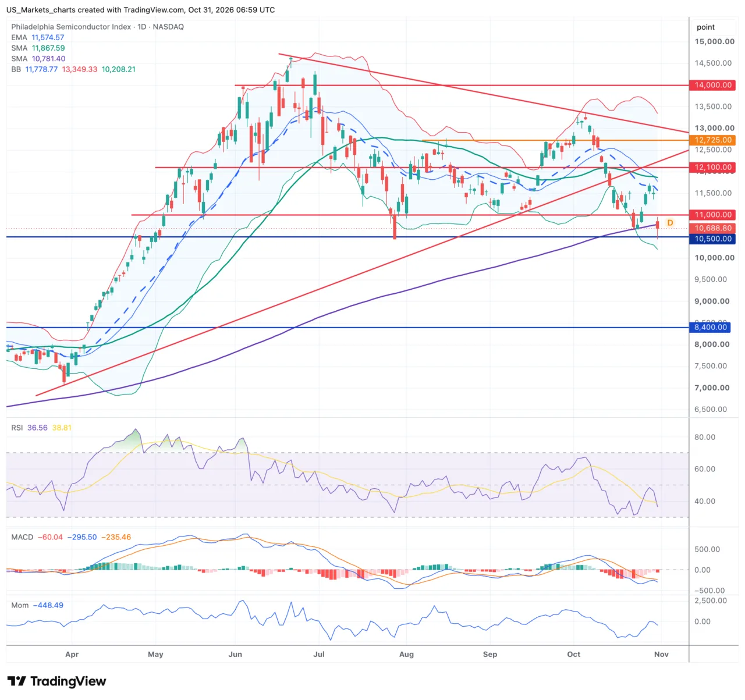
Task: Click the 11,000.00 red price label
Action: (x=713, y=215)
